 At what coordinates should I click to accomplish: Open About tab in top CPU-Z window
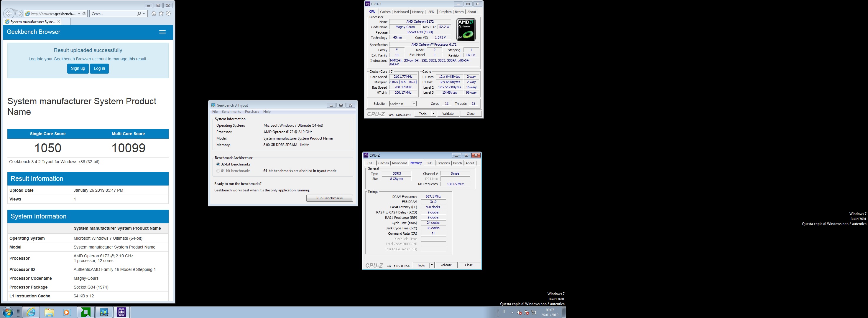[x=472, y=12]
